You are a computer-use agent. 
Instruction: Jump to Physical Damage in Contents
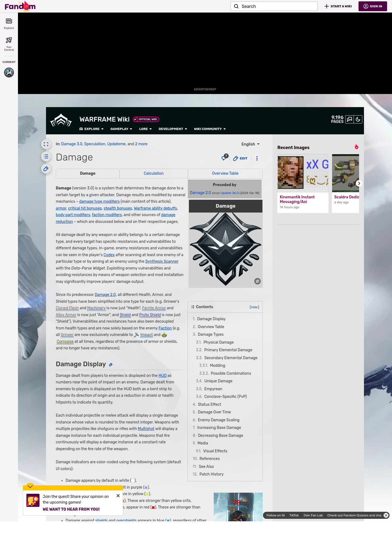[x=218, y=342]
